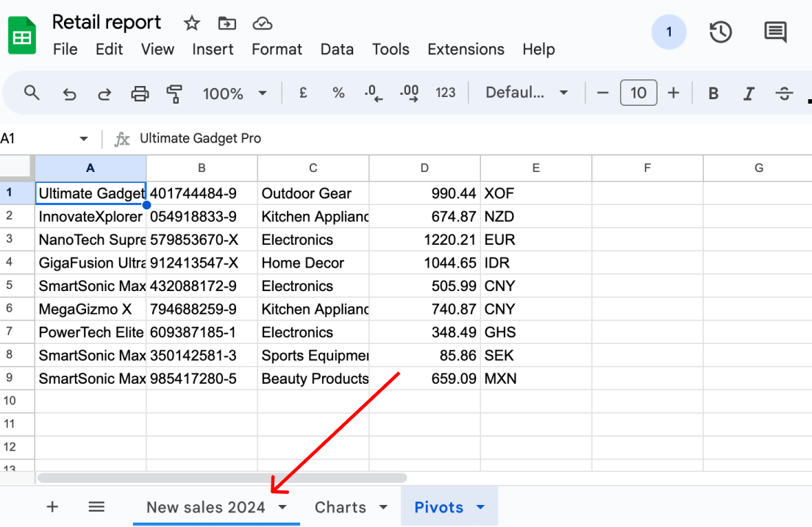Increase decimal places
812x527 pixels.
tap(409, 93)
